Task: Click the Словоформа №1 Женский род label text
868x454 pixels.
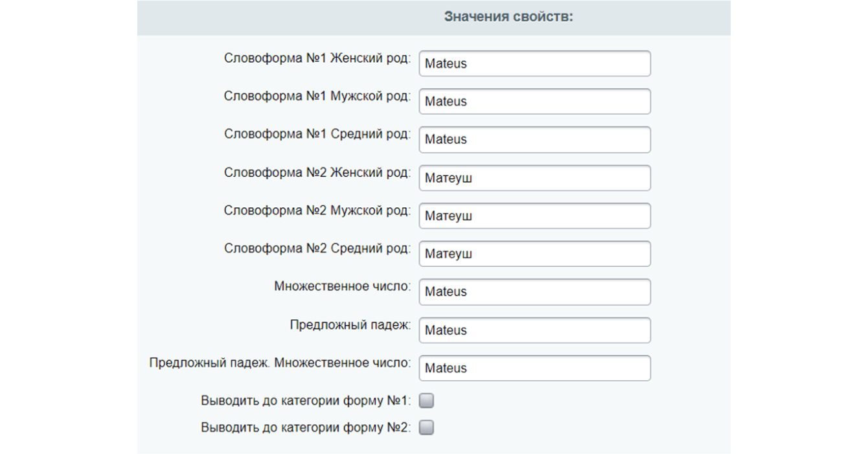Action: pyautogui.click(x=317, y=58)
